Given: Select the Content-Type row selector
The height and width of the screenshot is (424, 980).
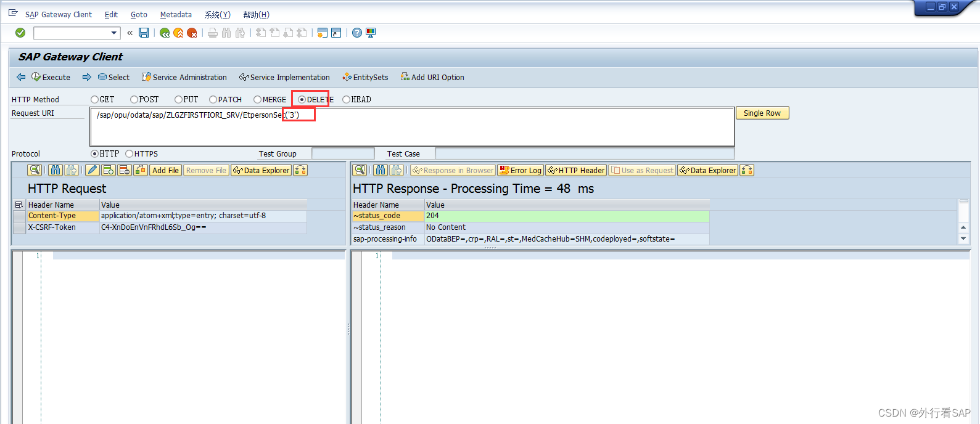Looking at the screenshot, I should (x=19, y=216).
